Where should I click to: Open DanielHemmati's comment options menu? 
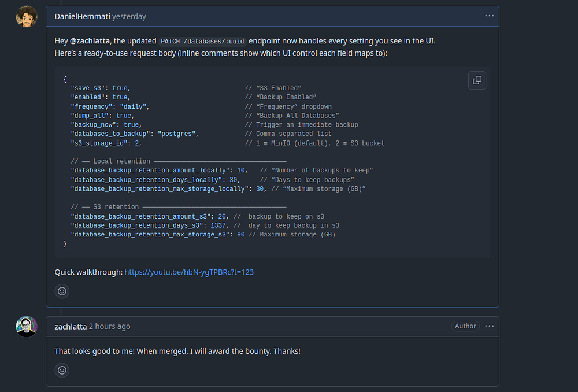[489, 16]
